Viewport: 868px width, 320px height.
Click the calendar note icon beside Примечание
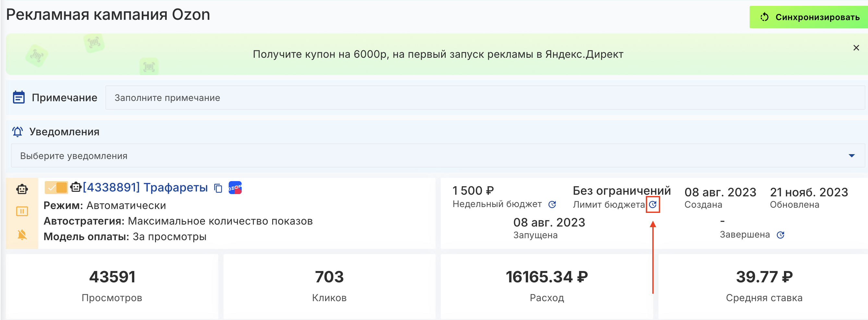[x=18, y=97]
